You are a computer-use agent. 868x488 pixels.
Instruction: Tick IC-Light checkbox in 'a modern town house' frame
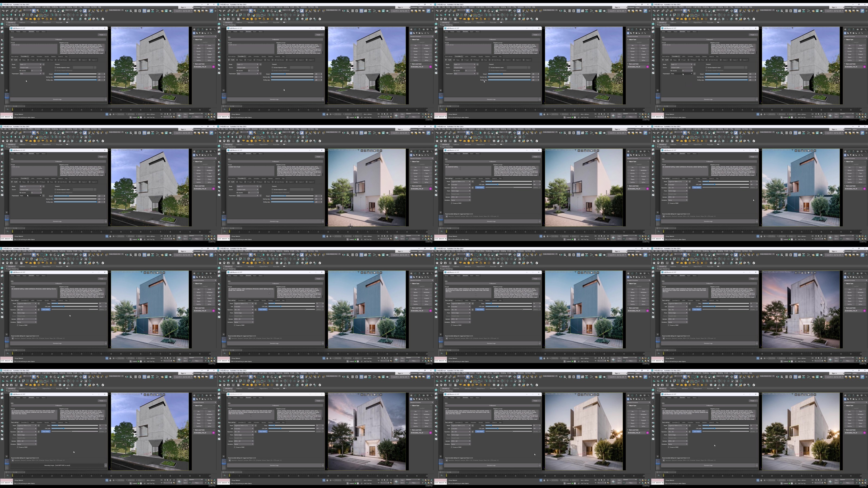point(245,182)
